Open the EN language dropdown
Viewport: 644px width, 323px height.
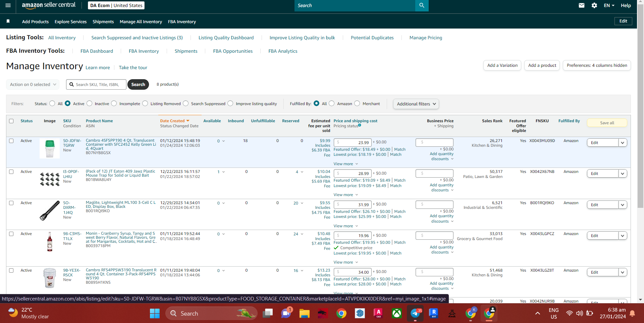pyautogui.click(x=609, y=5)
